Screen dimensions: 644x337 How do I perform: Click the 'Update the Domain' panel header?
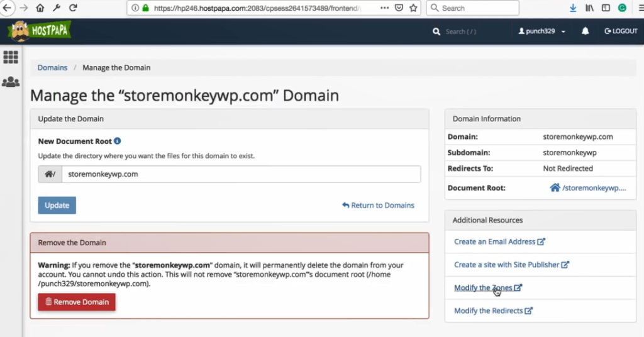[230, 119]
